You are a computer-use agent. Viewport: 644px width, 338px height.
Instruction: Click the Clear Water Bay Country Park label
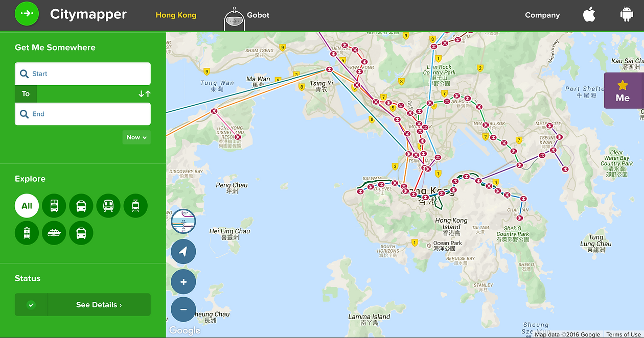click(616, 163)
